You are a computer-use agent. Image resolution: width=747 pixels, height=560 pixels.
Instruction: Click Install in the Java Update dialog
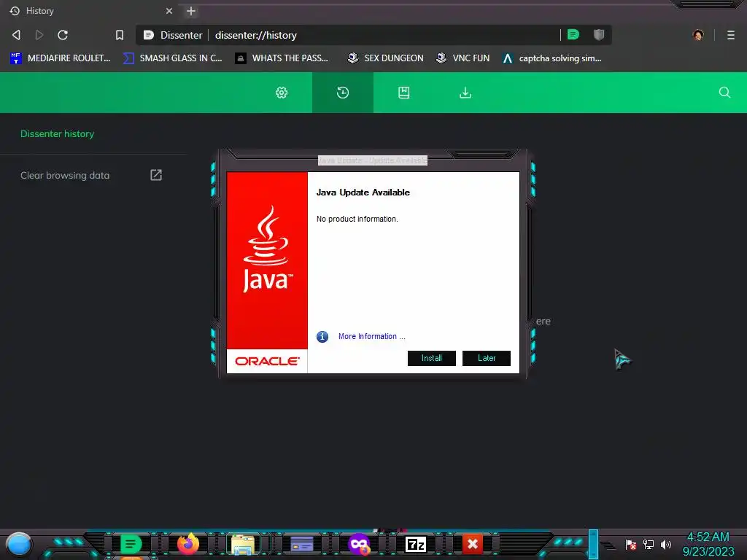point(432,358)
